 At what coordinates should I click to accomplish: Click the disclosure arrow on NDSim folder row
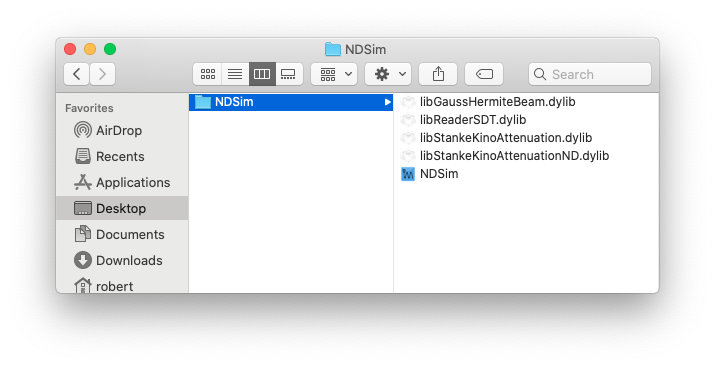[x=387, y=102]
